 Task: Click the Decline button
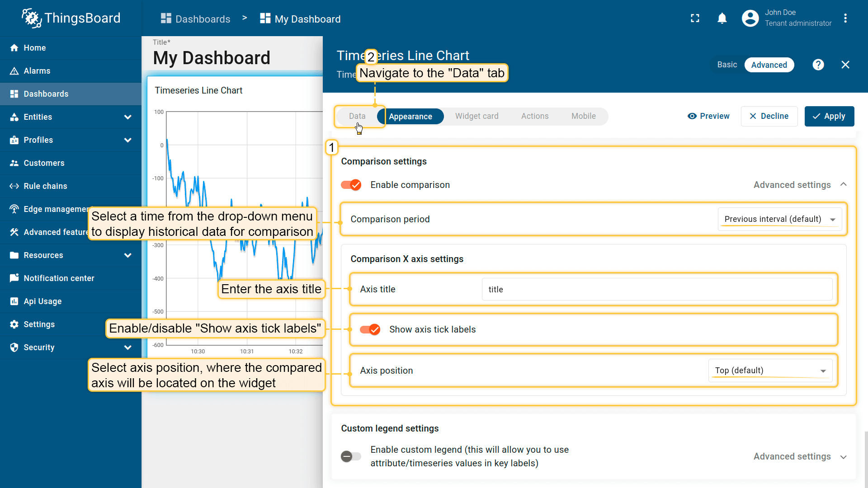pyautogui.click(x=769, y=116)
